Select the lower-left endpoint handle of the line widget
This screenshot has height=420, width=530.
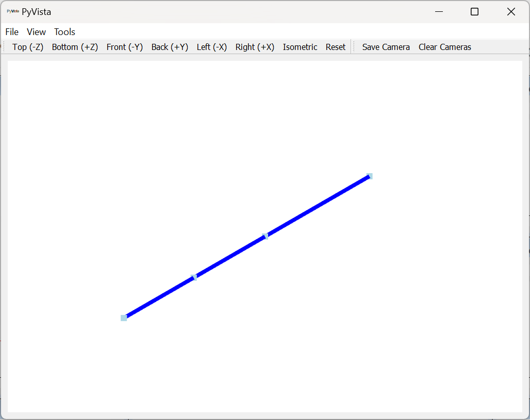tap(124, 317)
